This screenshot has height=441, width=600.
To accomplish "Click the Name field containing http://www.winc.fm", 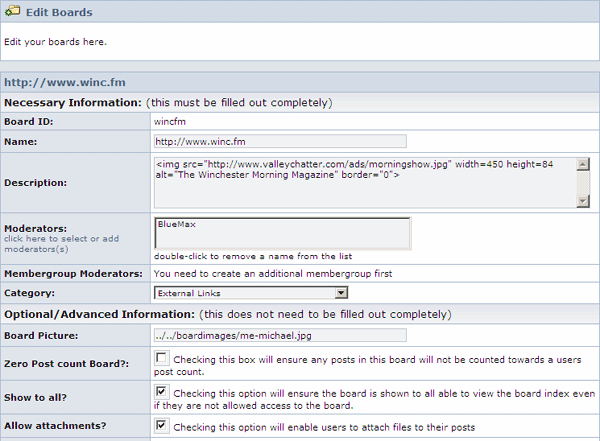I will point(280,141).
